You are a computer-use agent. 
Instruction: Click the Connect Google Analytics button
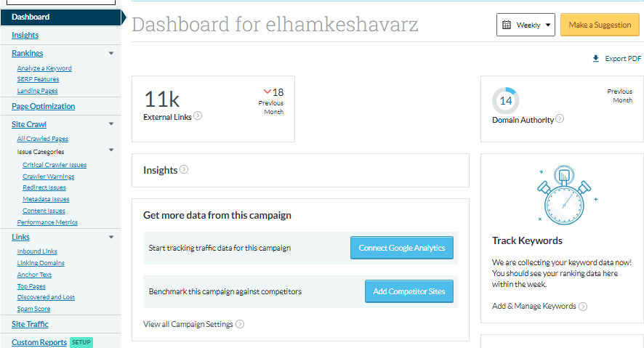(402, 248)
